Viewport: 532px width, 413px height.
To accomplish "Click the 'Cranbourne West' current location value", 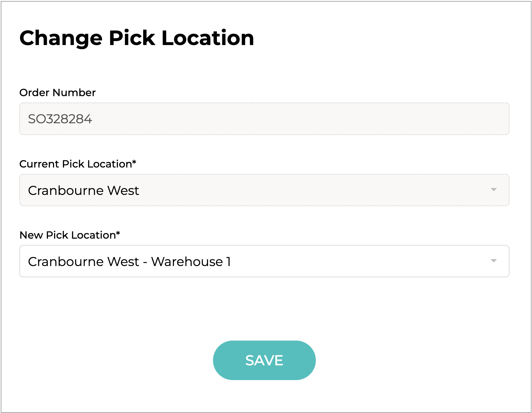I will point(83,190).
